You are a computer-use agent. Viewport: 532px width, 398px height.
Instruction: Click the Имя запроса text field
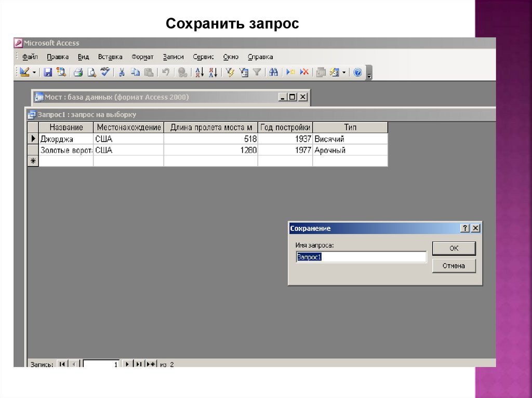coord(361,257)
